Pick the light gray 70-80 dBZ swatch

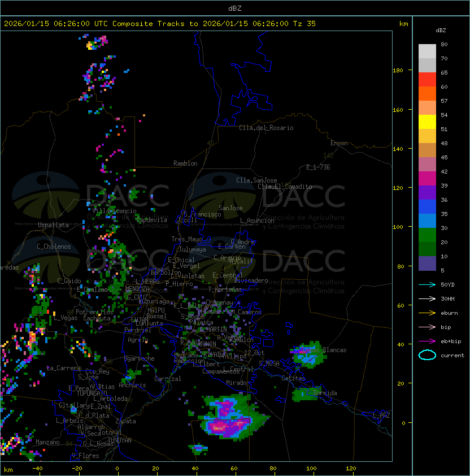click(427, 51)
